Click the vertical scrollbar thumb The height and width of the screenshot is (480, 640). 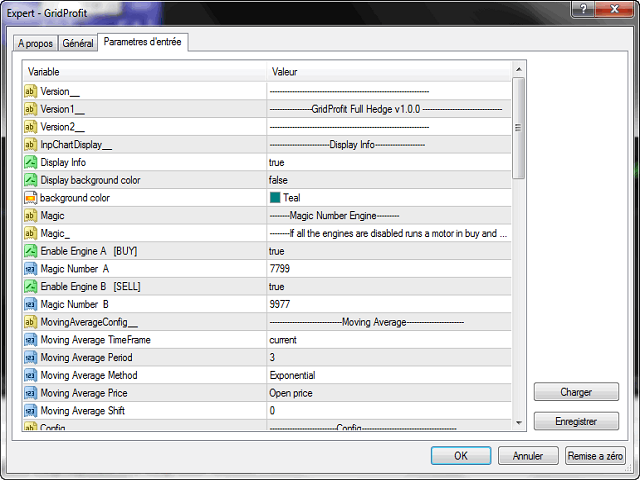(x=518, y=128)
